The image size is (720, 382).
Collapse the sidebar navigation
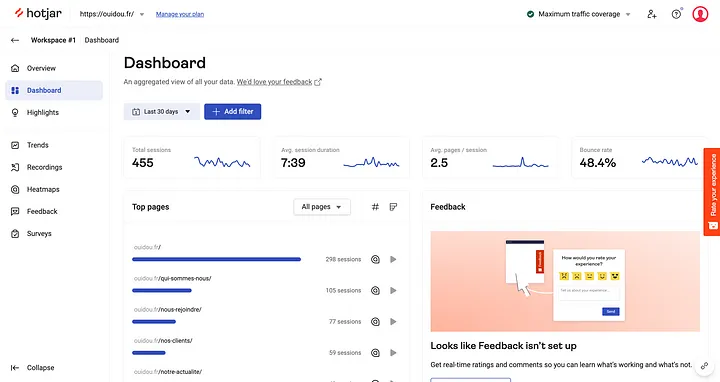[x=33, y=368]
